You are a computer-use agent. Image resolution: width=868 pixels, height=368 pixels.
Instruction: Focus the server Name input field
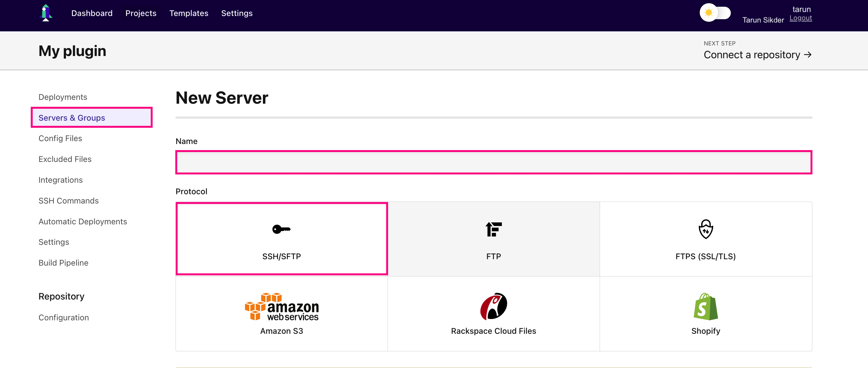click(x=493, y=162)
